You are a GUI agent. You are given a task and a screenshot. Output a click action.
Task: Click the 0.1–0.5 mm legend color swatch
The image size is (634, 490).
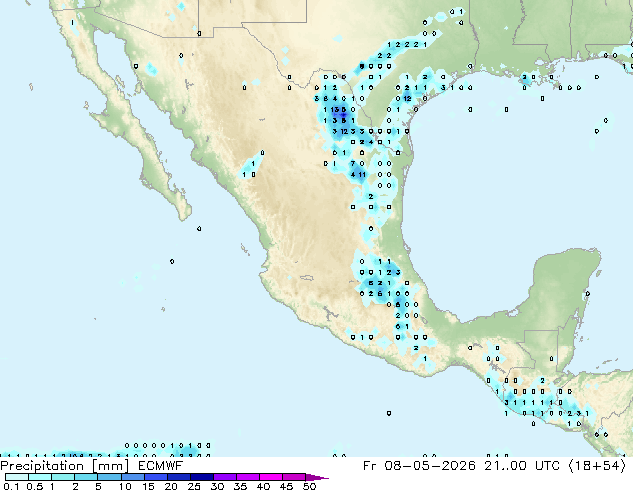17,477
